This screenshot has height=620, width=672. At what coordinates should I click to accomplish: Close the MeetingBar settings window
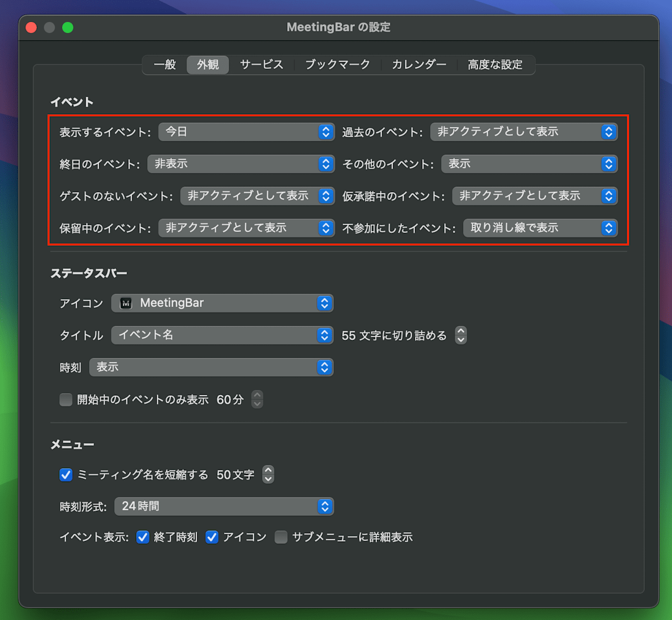pyautogui.click(x=31, y=27)
